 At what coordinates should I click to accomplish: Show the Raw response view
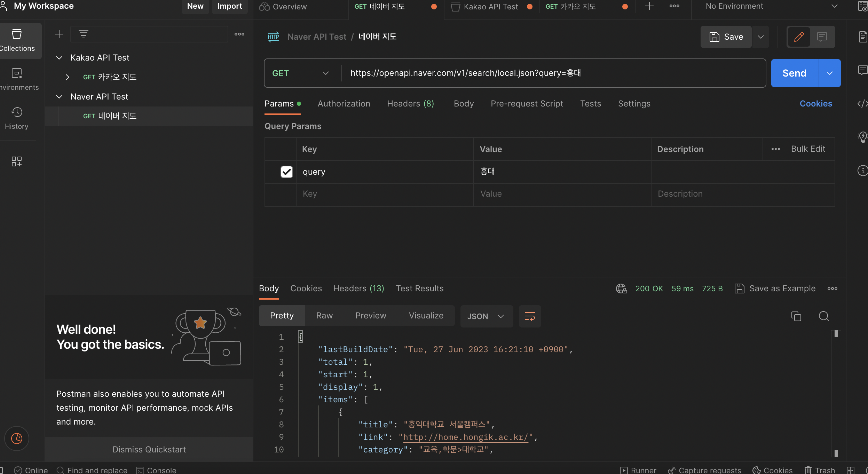pyautogui.click(x=324, y=316)
